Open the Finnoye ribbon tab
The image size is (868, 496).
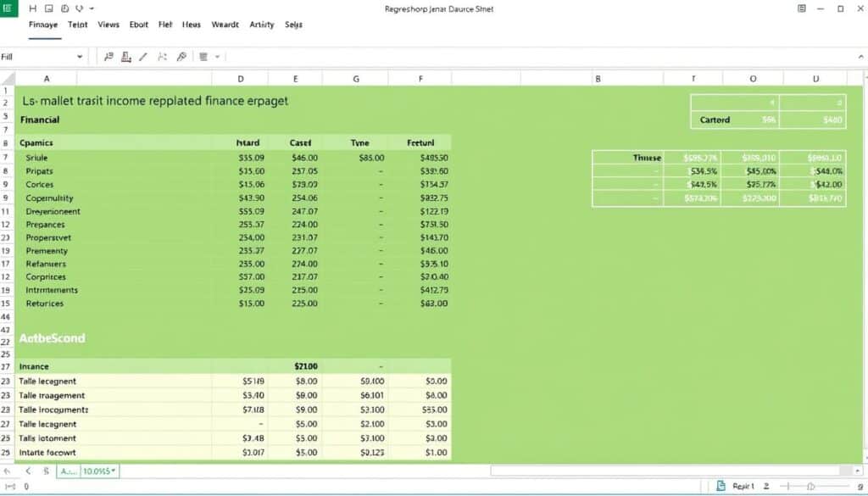point(43,25)
